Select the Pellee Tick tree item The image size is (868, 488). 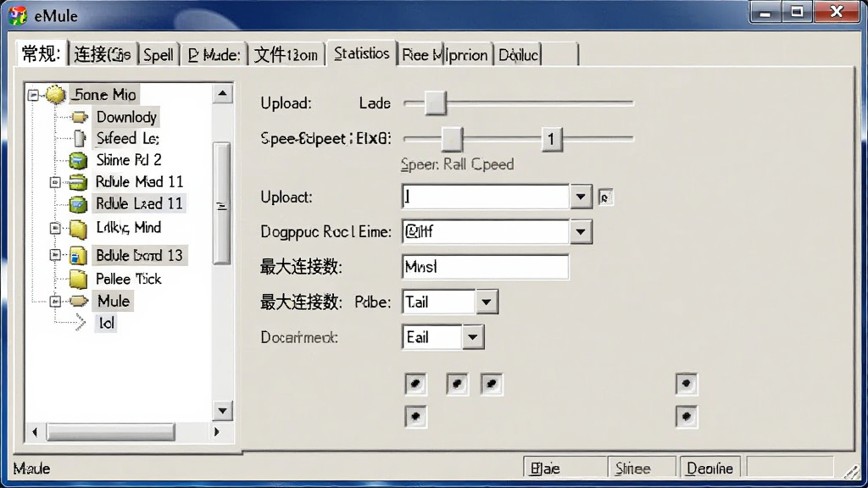point(129,279)
